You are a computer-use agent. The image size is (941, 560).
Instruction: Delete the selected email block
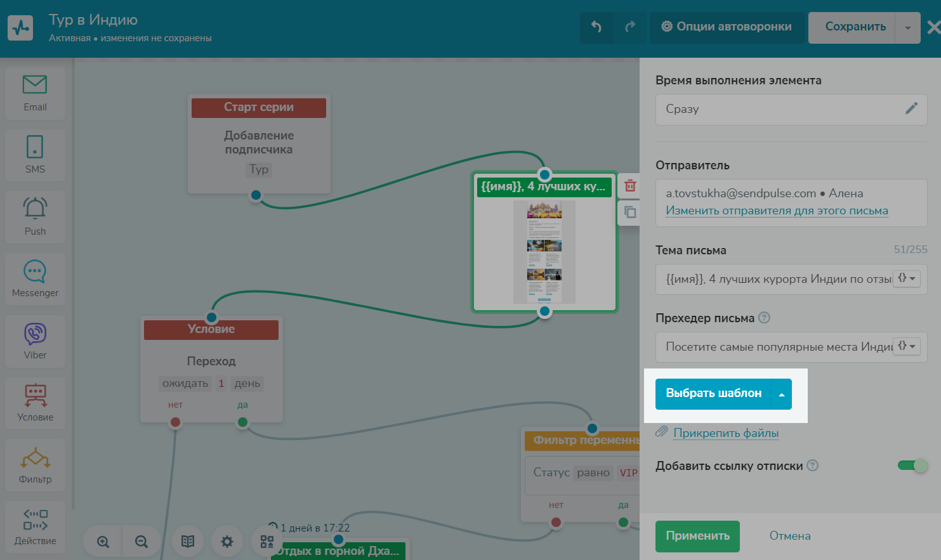629,186
